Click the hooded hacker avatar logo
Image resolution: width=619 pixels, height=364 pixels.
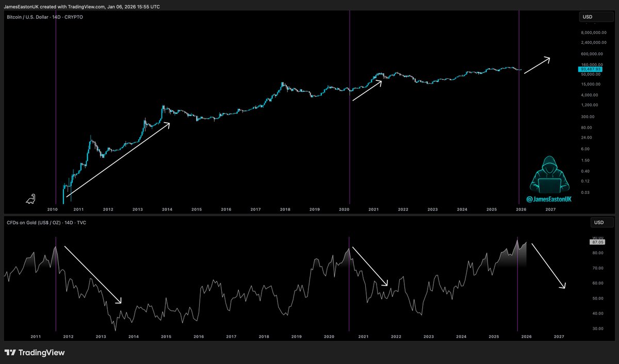549,175
